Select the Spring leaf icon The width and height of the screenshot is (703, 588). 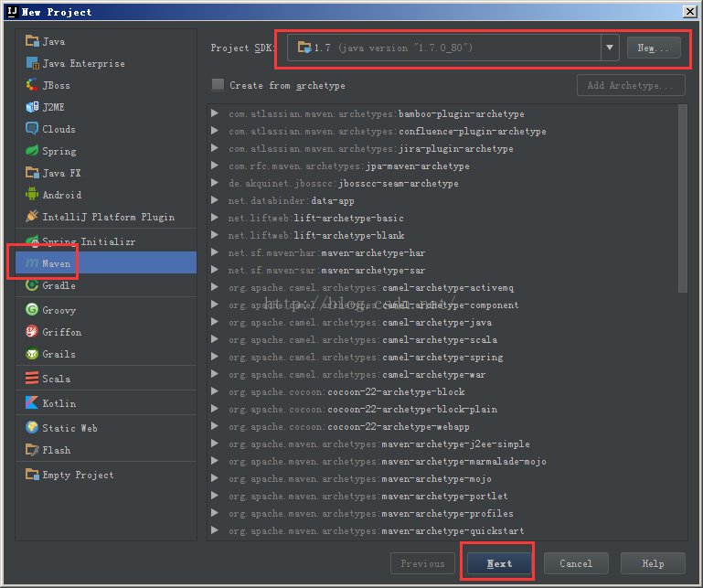coord(32,151)
